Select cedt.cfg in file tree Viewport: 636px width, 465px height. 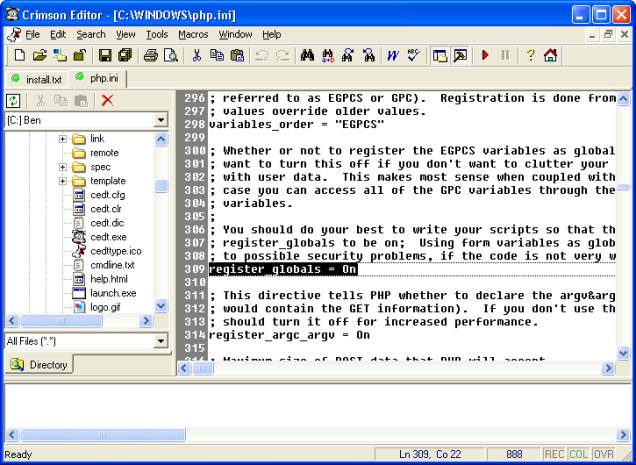[x=107, y=195]
